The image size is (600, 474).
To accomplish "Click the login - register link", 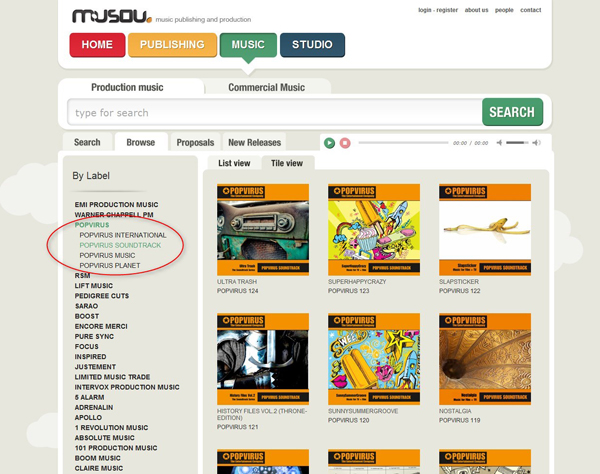I will [x=438, y=10].
